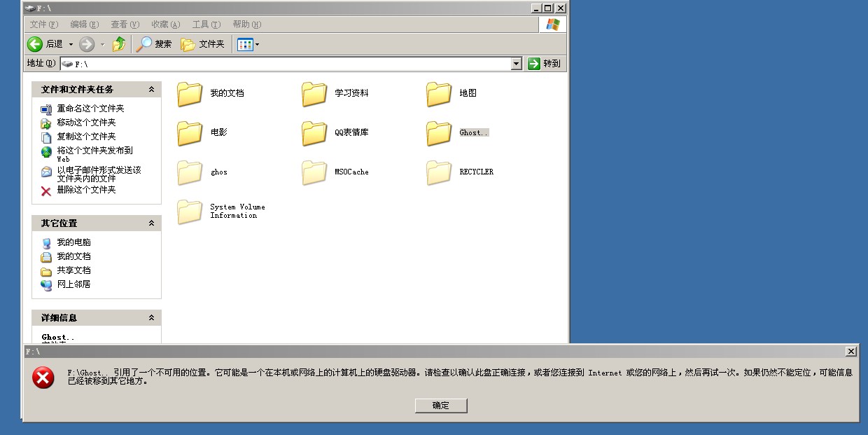Select the RECYCLER hidden folder

tap(440, 172)
